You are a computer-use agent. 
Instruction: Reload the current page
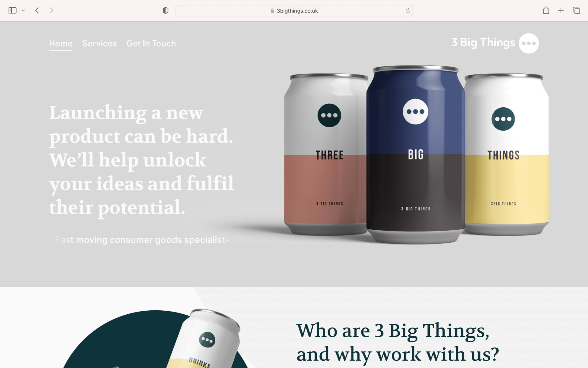[x=408, y=11]
